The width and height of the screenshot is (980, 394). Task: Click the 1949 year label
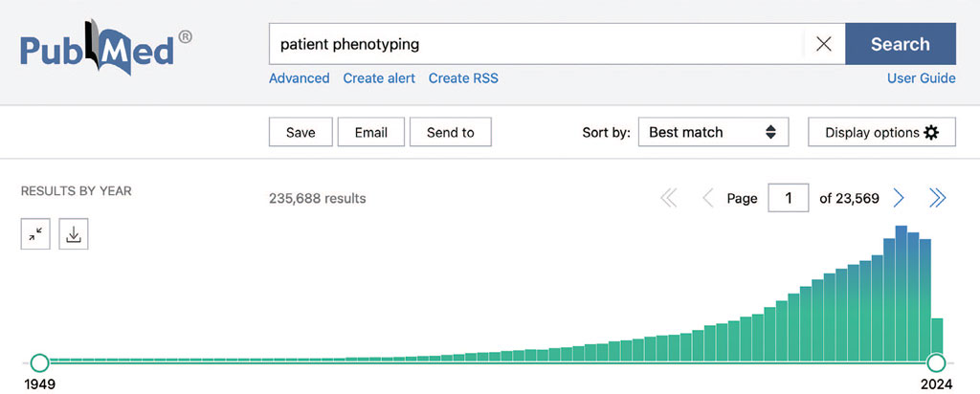click(39, 383)
